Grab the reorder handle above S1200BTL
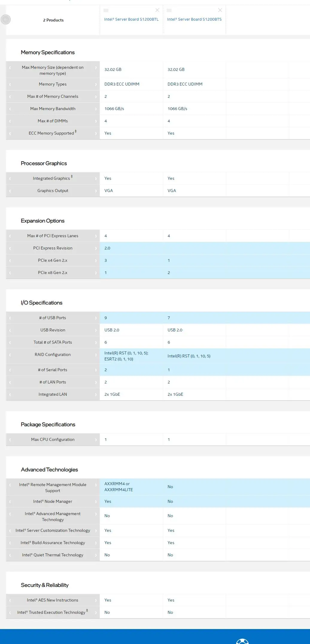Viewport: 310px width, 644px height. 106,10
